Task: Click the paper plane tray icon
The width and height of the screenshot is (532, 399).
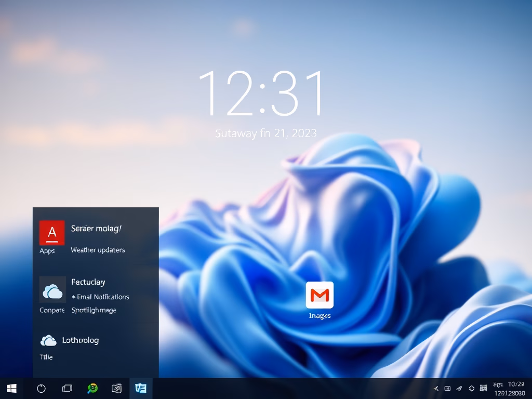Action: coord(459,389)
